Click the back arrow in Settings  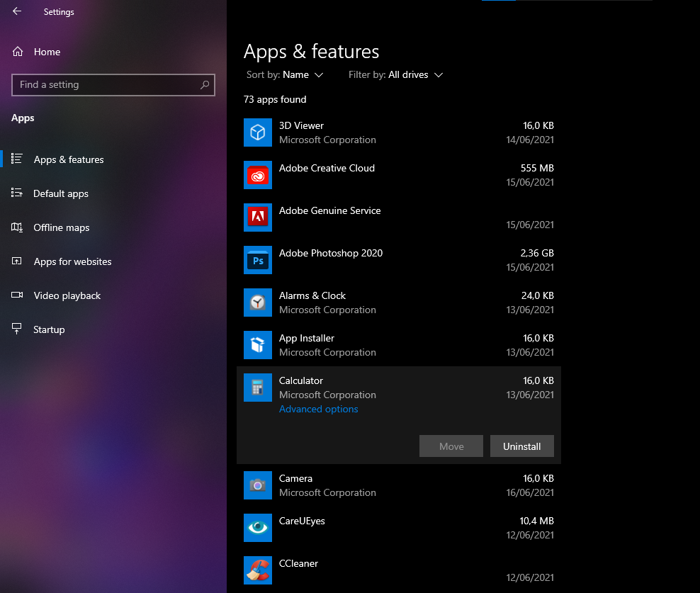(x=17, y=11)
